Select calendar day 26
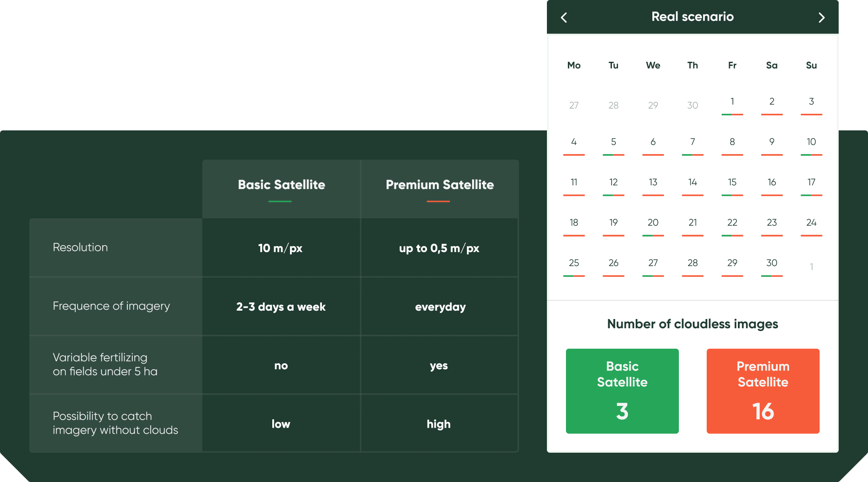The image size is (868, 482). tap(613, 267)
